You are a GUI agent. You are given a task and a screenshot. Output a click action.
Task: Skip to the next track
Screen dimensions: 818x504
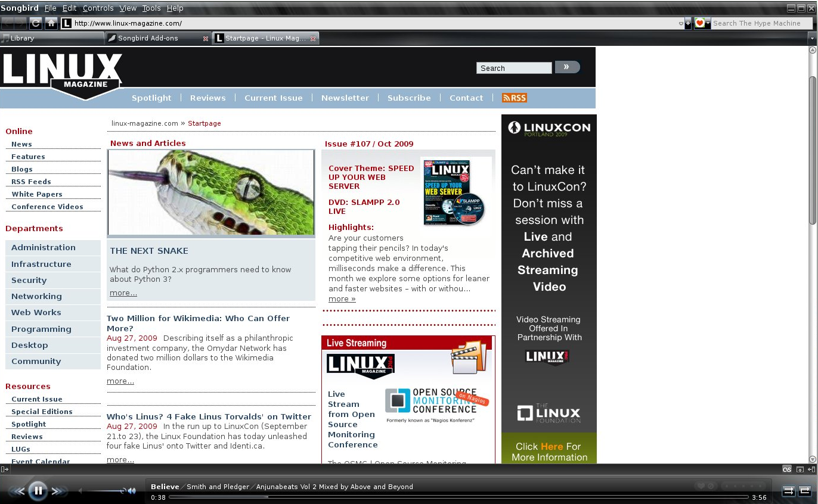coord(58,491)
